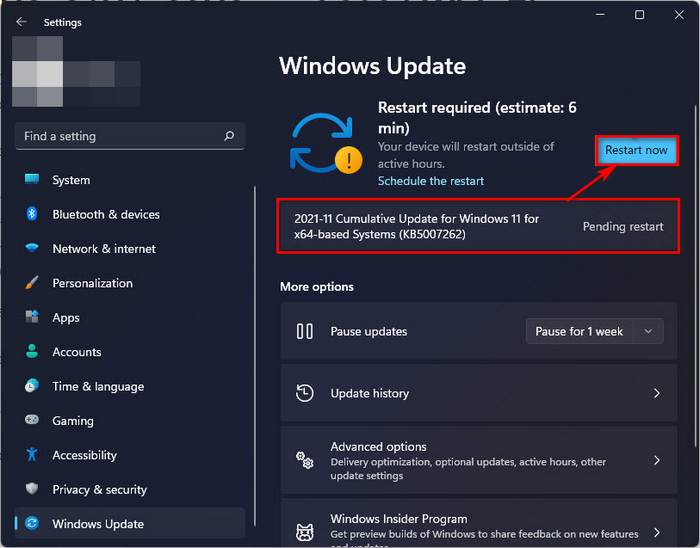Screen dimensions: 700x548
Task: Go to Time & language
Action: pos(130,386)
